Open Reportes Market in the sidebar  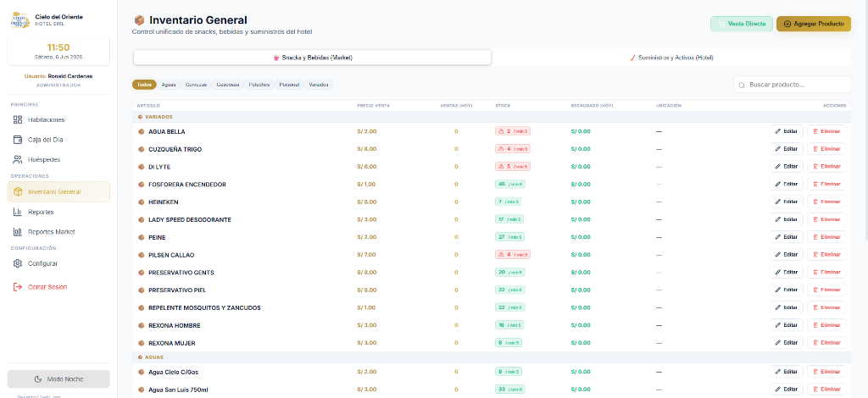tap(58, 232)
